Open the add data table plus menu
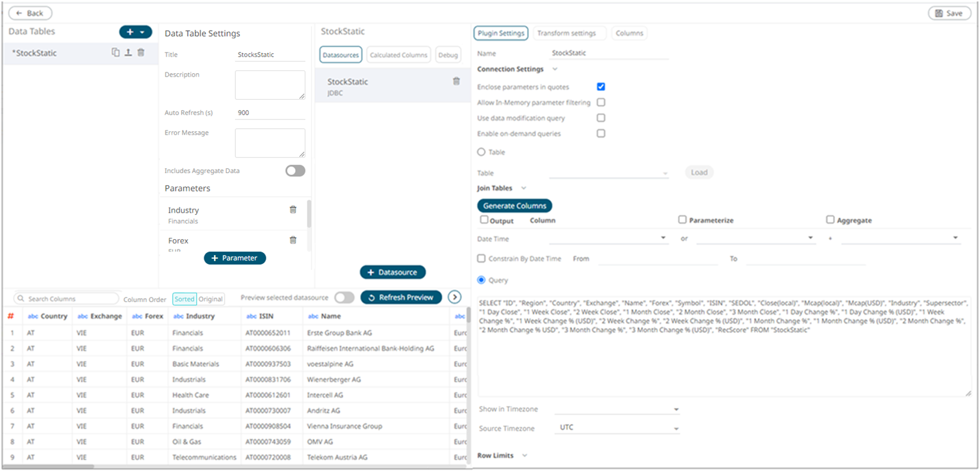 pyautogui.click(x=135, y=32)
